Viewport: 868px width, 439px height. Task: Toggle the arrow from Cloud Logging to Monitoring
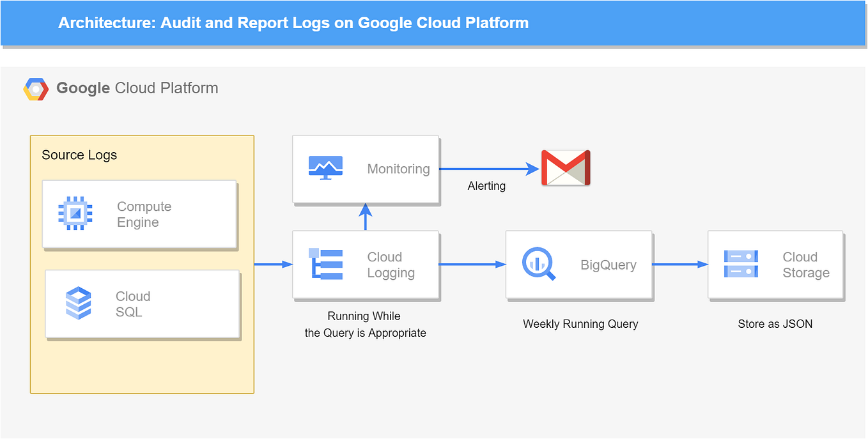tap(365, 217)
